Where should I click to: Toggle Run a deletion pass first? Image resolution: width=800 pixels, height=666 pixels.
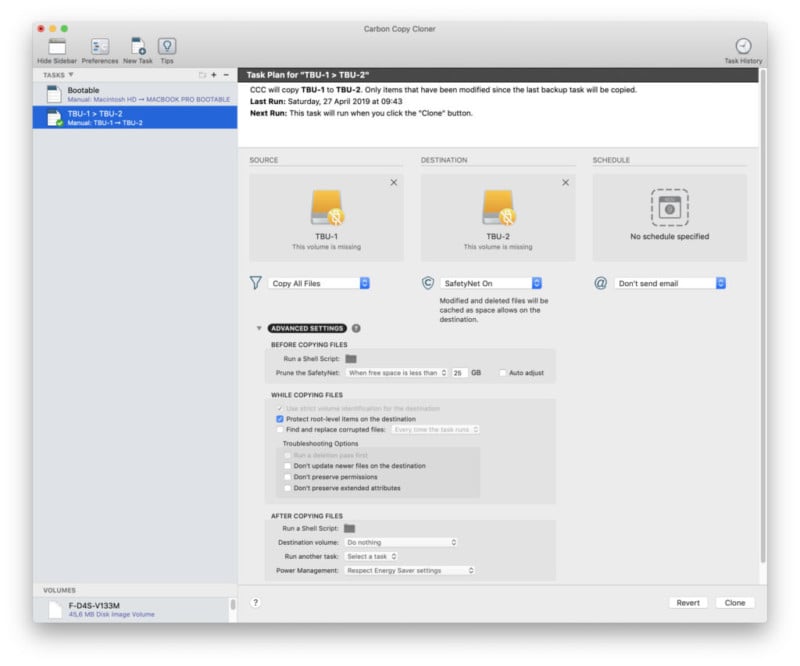pos(287,455)
